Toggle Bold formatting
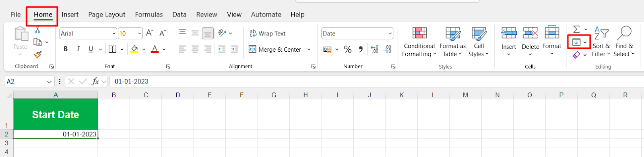 pyautogui.click(x=66, y=49)
